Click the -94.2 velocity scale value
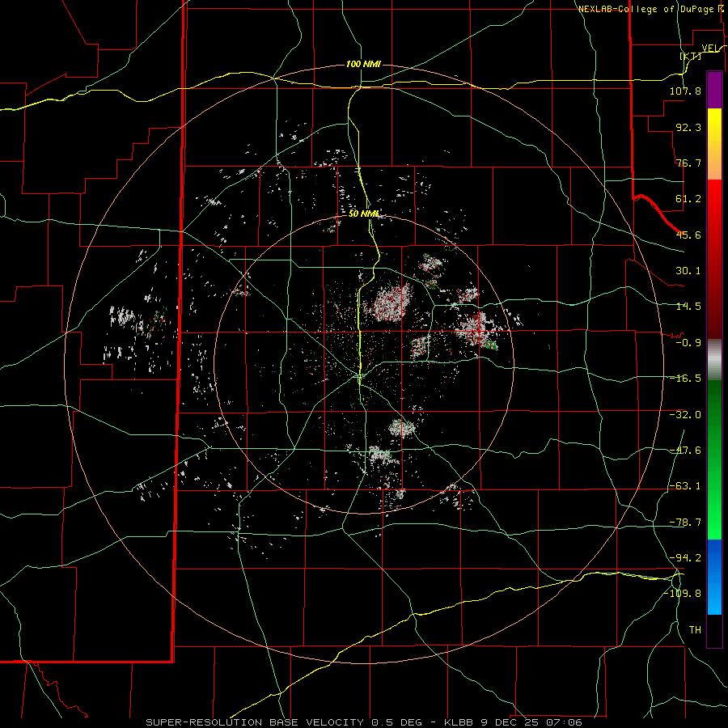Screen dimensions: 728x728 [x=685, y=558]
